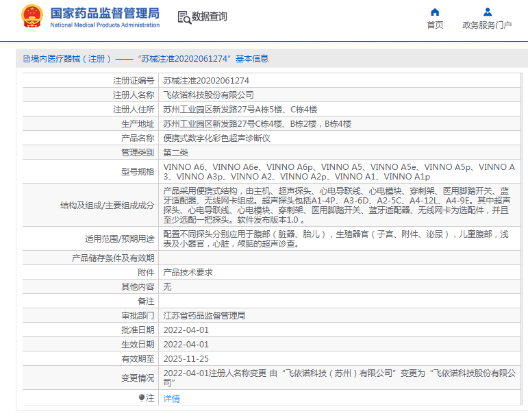Click the 结构及组成 description paragraph

pos(337,206)
